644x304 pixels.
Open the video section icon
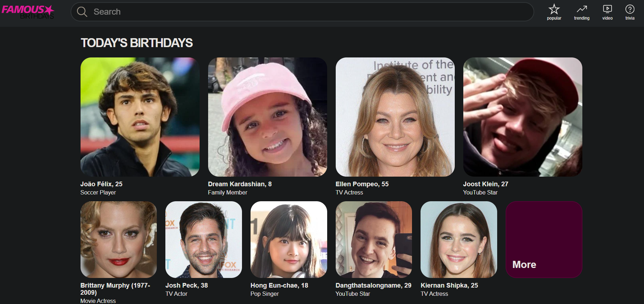(607, 9)
